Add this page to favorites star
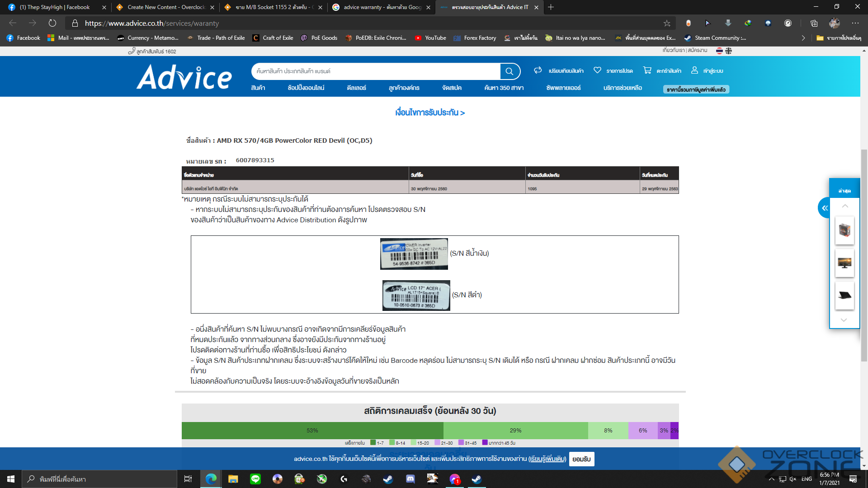868x488 pixels. pyautogui.click(x=667, y=23)
